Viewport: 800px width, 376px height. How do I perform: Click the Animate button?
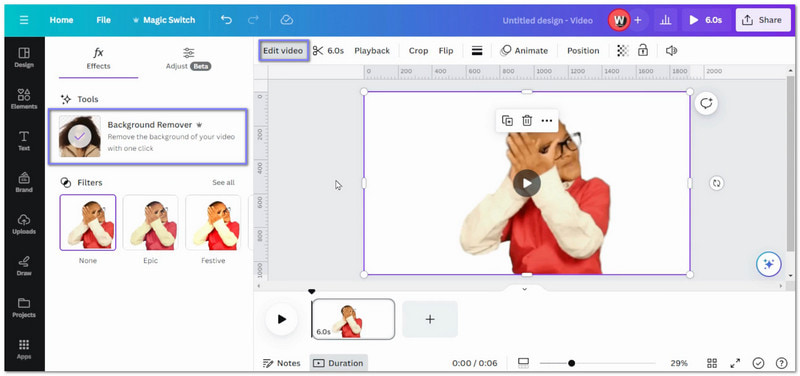524,51
